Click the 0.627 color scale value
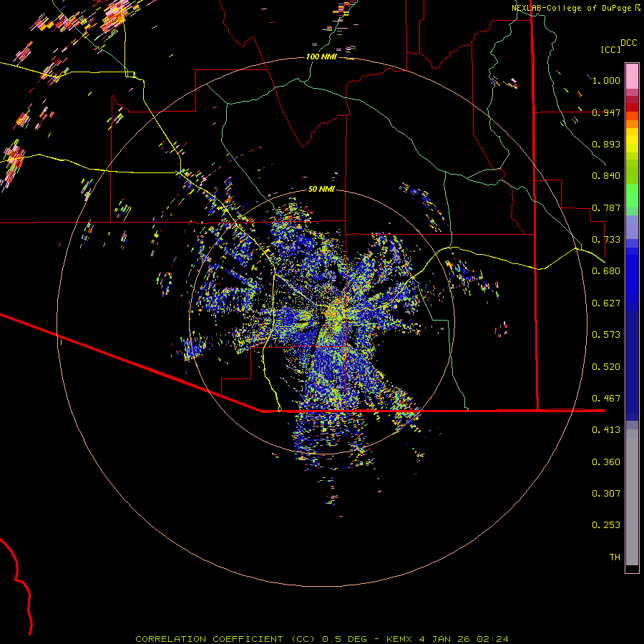Screen dimensions: 644x644 606,303
